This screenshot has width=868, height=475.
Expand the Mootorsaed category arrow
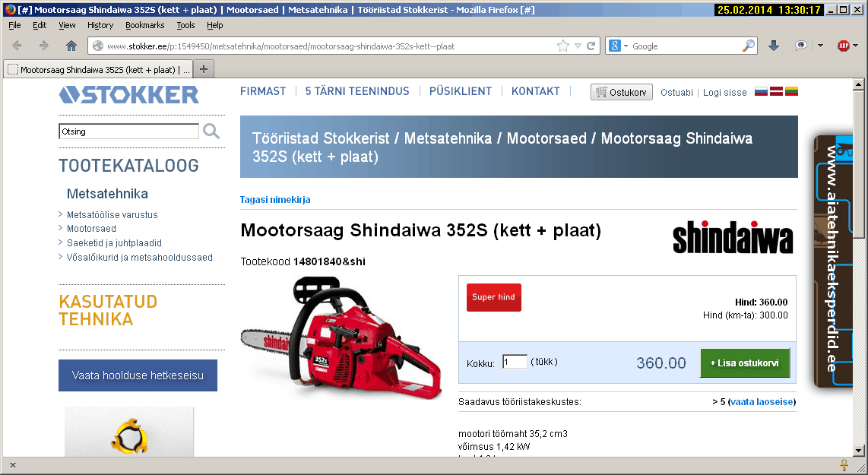click(60, 228)
